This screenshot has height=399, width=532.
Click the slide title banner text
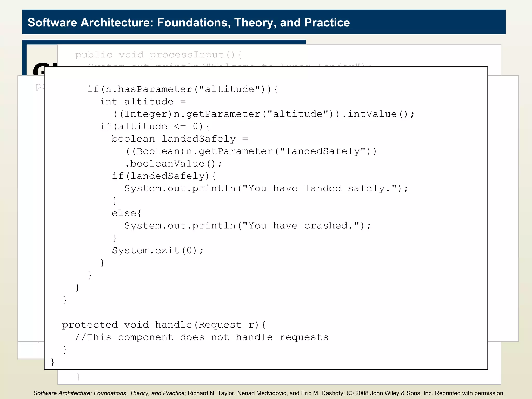[189, 23]
